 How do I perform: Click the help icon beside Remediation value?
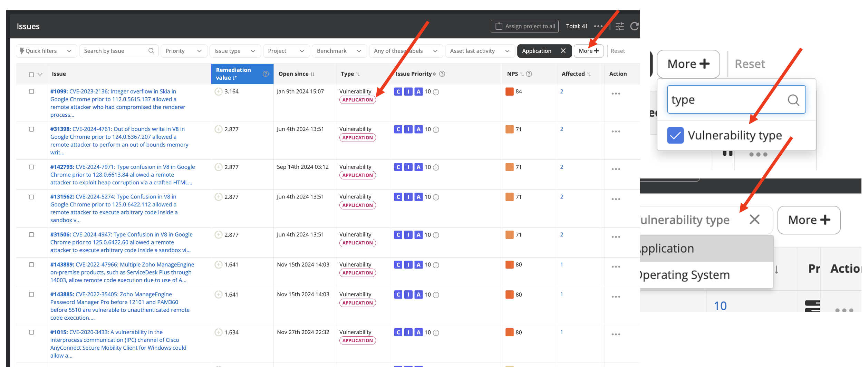[266, 74]
